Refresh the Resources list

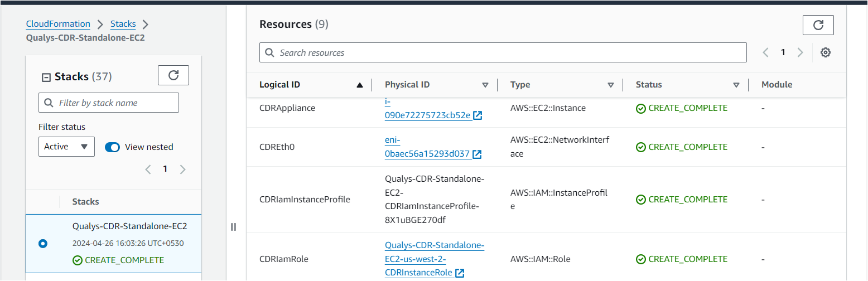click(x=818, y=25)
